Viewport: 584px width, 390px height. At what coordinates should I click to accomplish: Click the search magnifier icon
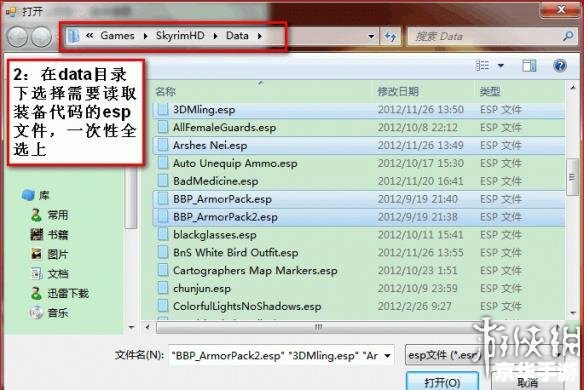568,36
